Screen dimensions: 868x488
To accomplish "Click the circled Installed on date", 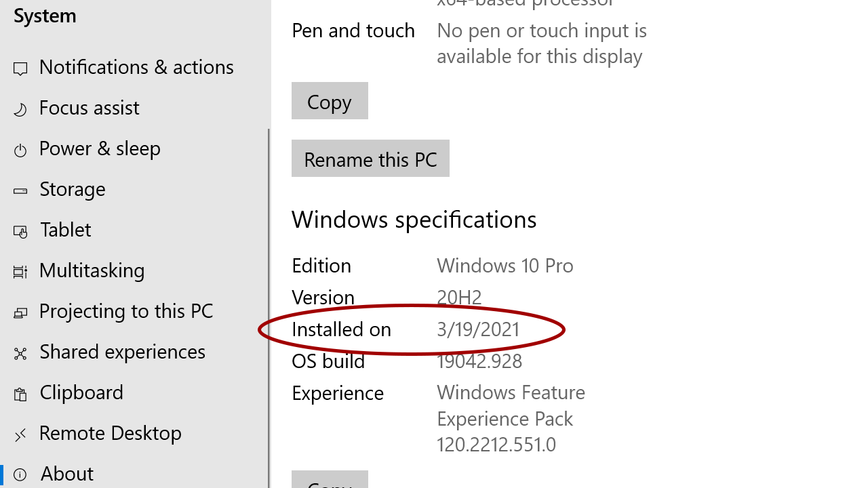I will 478,329.
